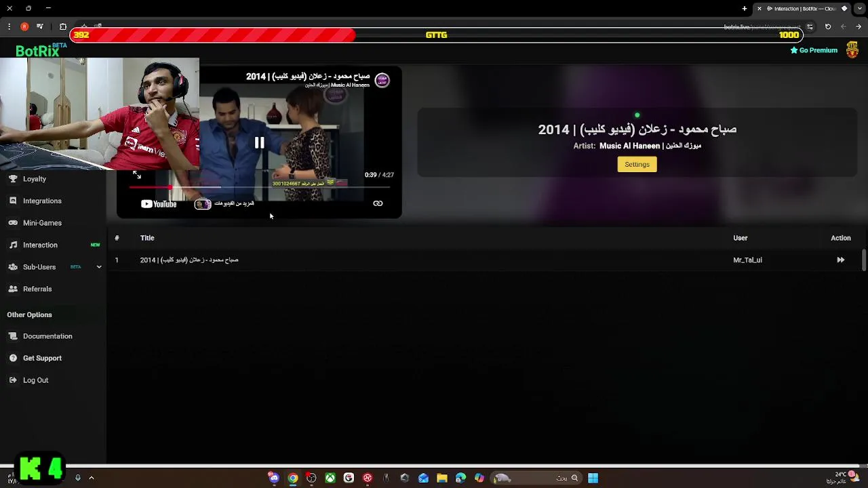Click the Action column header
The image size is (868, 488).
(x=840, y=238)
